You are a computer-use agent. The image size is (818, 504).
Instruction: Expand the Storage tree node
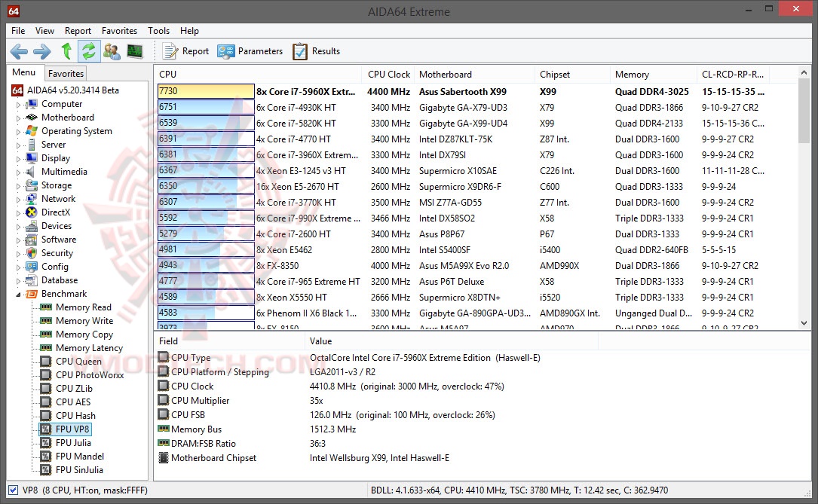pyautogui.click(x=18, y=186)
